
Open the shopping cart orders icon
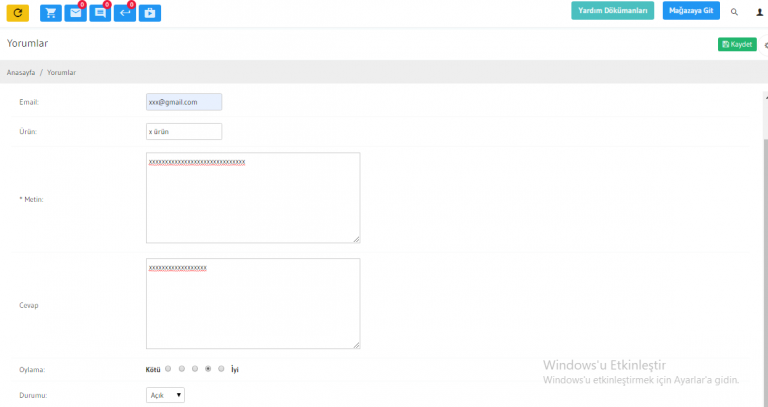tap(51, 13)
